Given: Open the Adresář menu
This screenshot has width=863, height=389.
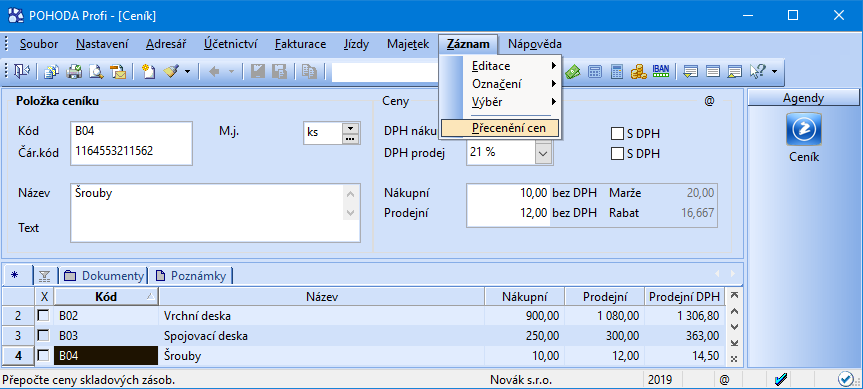Looking at the screenshot, I should pos(166,44).
